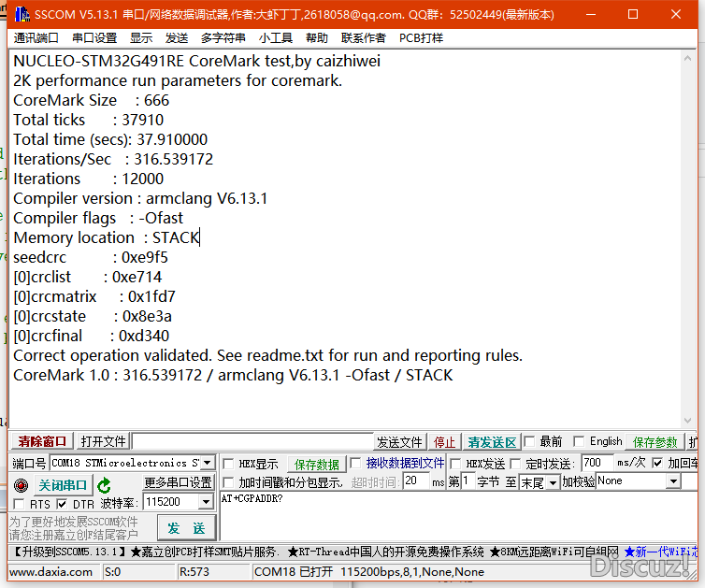Image resolution: width=705 pixels, height=588 pixels.
Task: Click the S:0 sent counter in status bar
Action: tap(112, 572)
